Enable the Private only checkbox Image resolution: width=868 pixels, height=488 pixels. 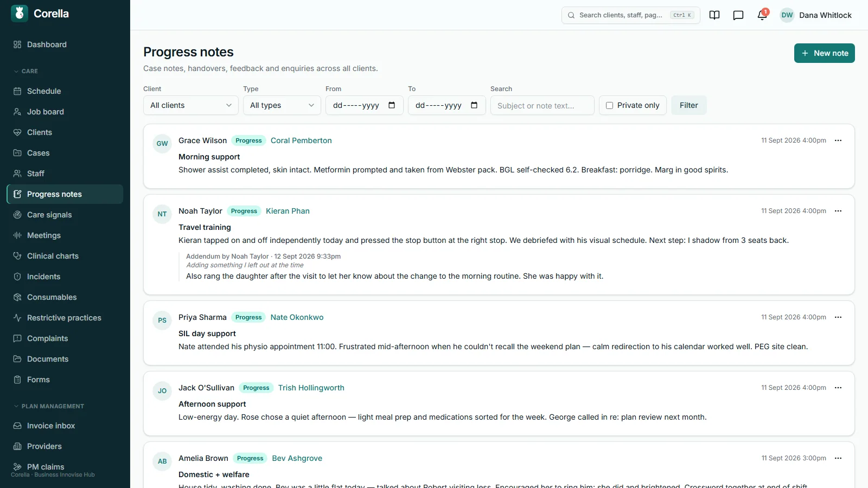pyautogui.click(x=609, y=105)
